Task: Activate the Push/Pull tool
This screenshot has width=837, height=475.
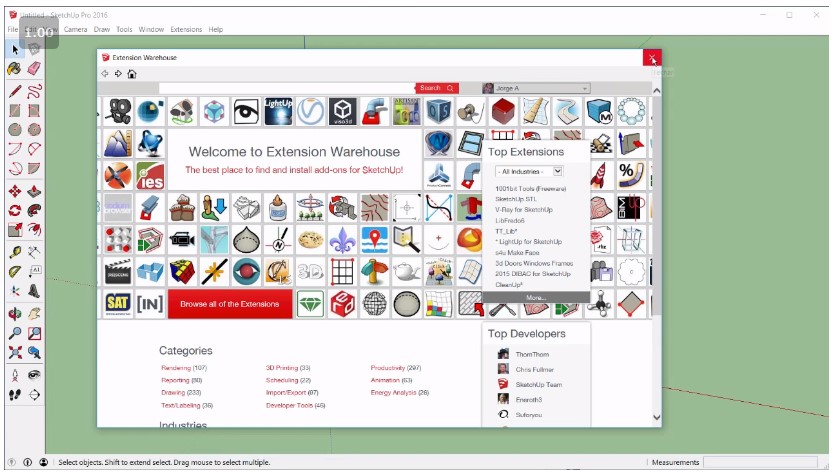Action: tap(34, 191)
